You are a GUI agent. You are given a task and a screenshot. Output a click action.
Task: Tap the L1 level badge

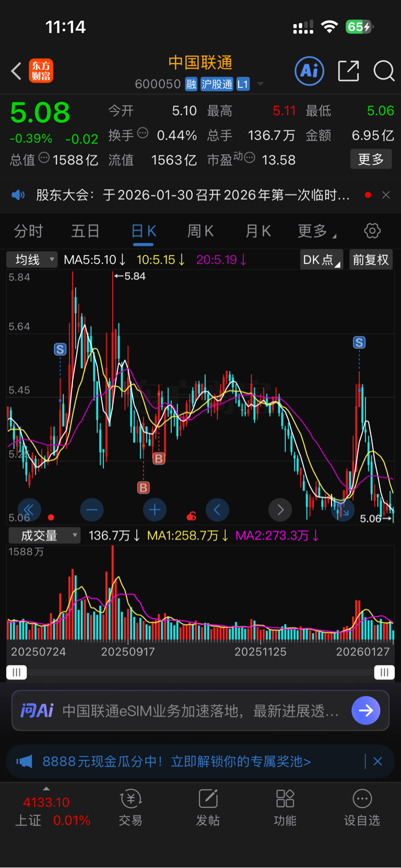tap(243, 84)
